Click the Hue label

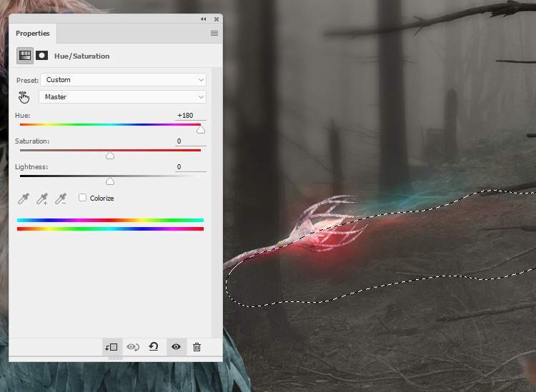click(x=23, y=116)
